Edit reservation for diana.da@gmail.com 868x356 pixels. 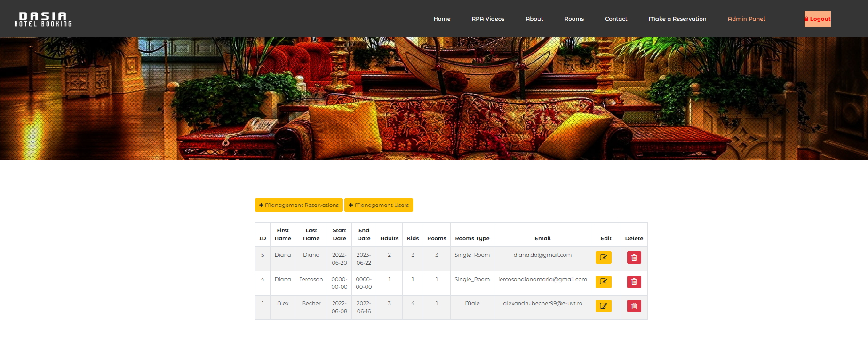(603, 257)
